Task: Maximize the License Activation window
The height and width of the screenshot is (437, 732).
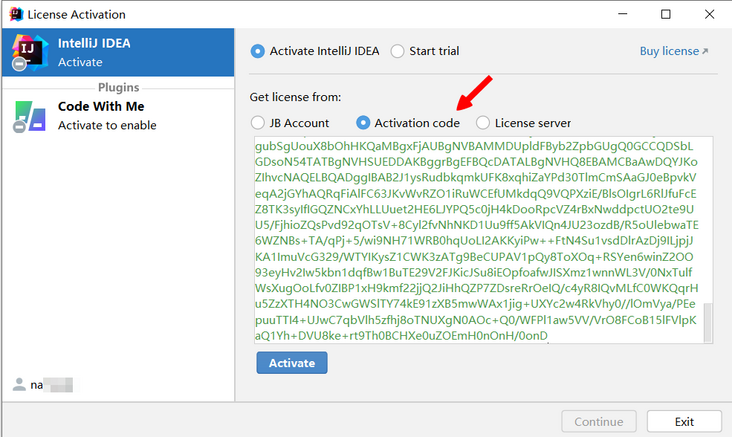Action: 666,14
